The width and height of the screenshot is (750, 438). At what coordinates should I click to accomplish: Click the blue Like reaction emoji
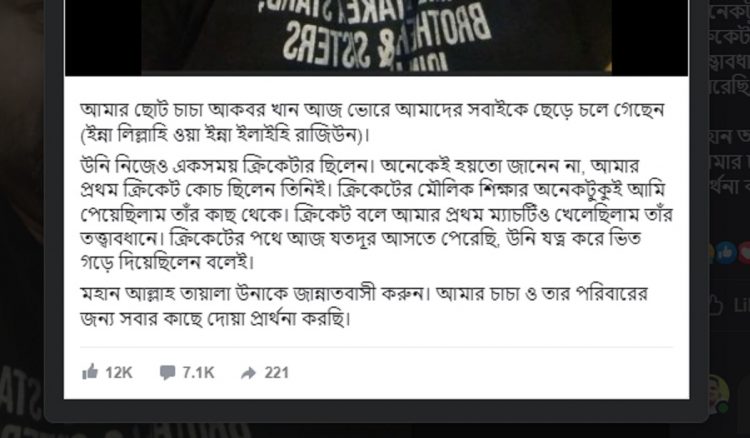click(x=726, y=252)
